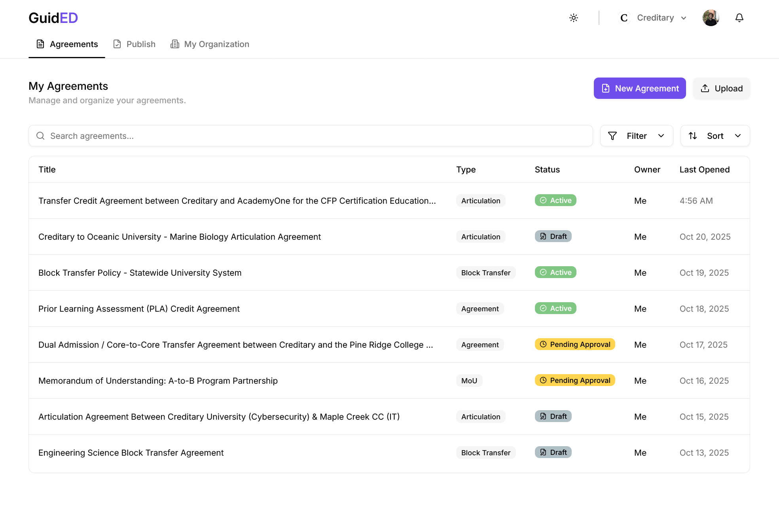
Task: Toggle the light/dark theme sun icon
Action: (574, 18)
